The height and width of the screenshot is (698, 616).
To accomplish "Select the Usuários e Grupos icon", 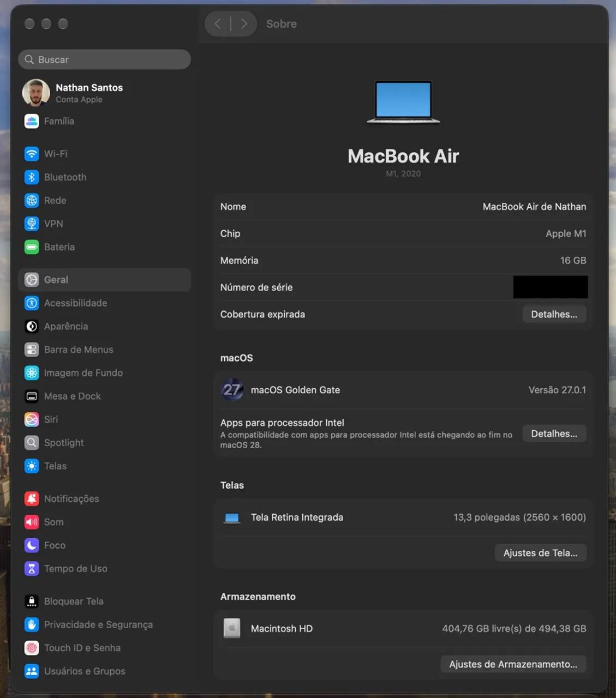I will click(x=32, y=671).
